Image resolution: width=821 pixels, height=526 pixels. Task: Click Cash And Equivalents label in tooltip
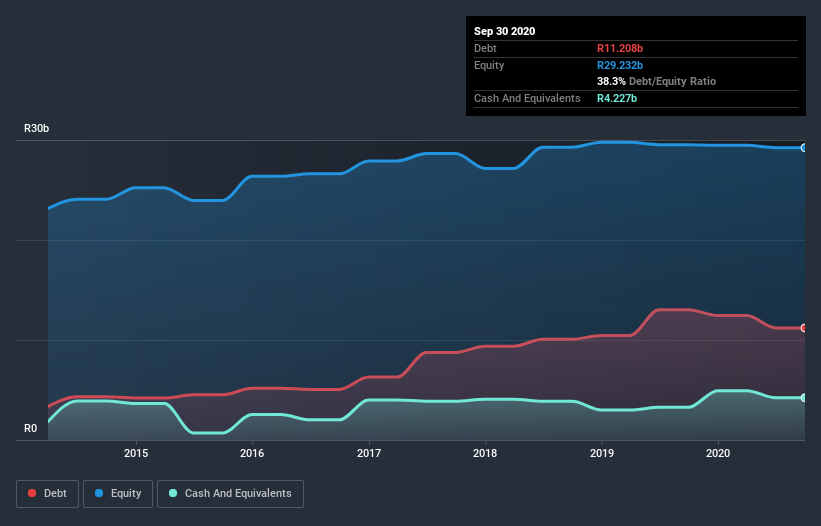[527, 98]
